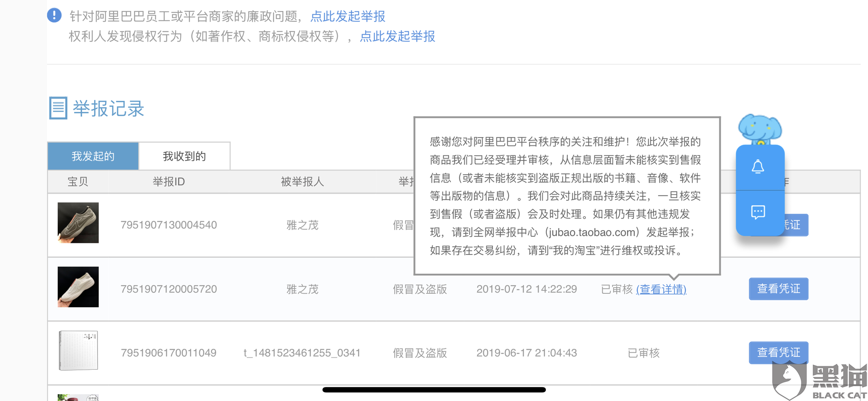The image size is (868, 401).
Task: Click 查看凭证 button for report 7951907120005720
Action: click(779, 289)
